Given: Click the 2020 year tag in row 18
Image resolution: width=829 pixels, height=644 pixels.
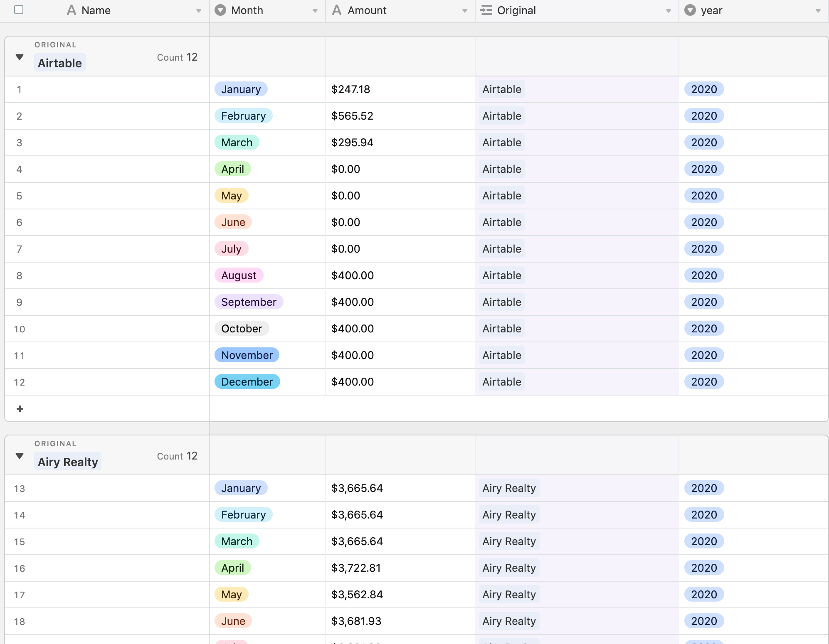Looking at the screenshot, I should pos(704,621).
